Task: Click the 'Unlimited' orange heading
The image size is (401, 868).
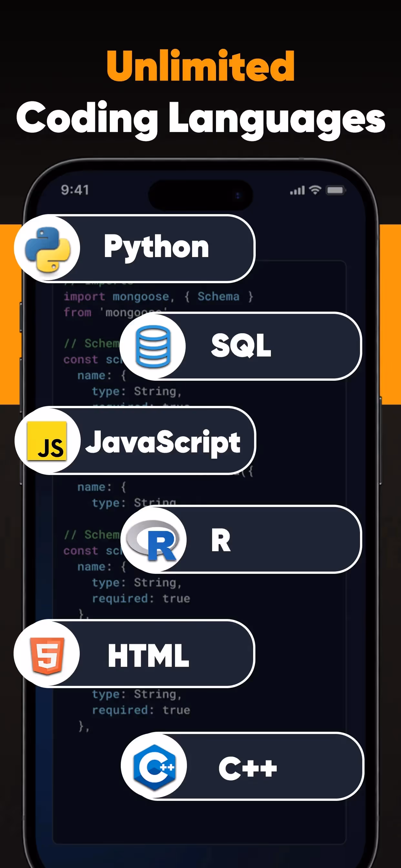Action: click(x=201, y=65)
